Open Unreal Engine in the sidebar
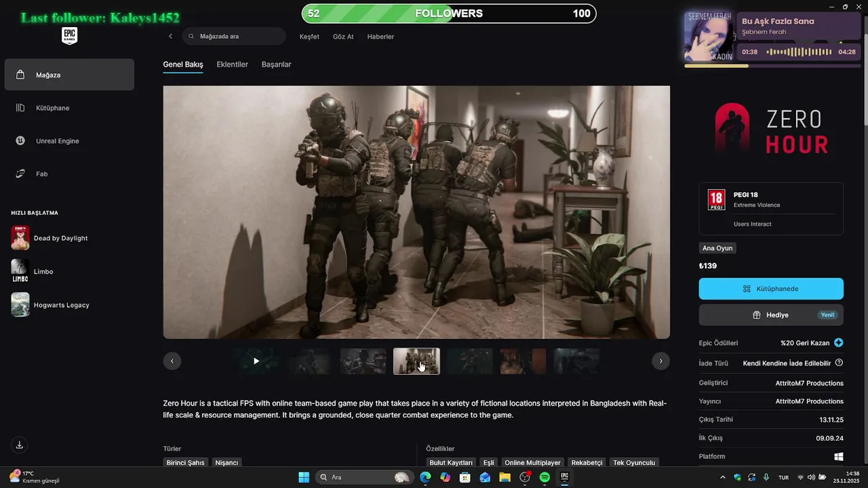This screenshot has width=868, height=488. 69,141
